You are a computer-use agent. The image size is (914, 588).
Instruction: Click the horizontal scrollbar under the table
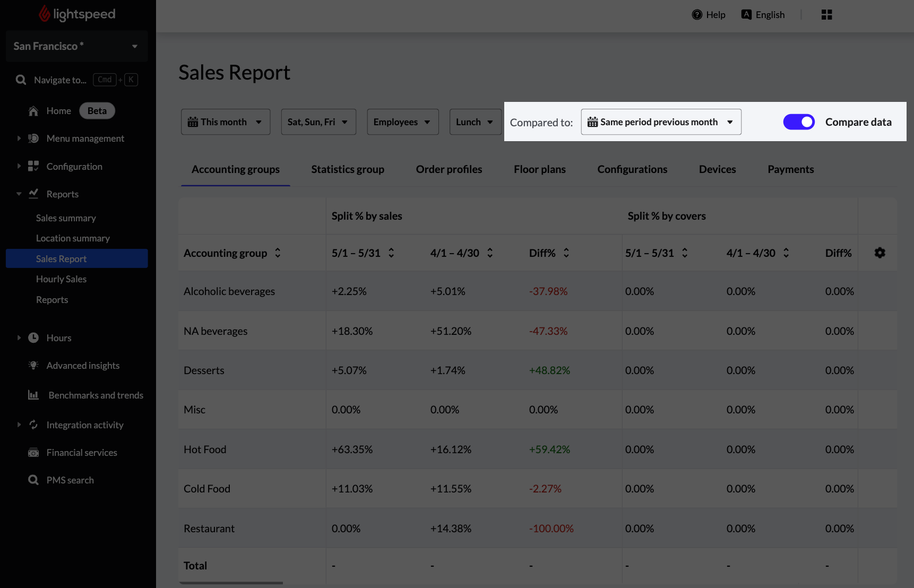click(x=231, y=583)
